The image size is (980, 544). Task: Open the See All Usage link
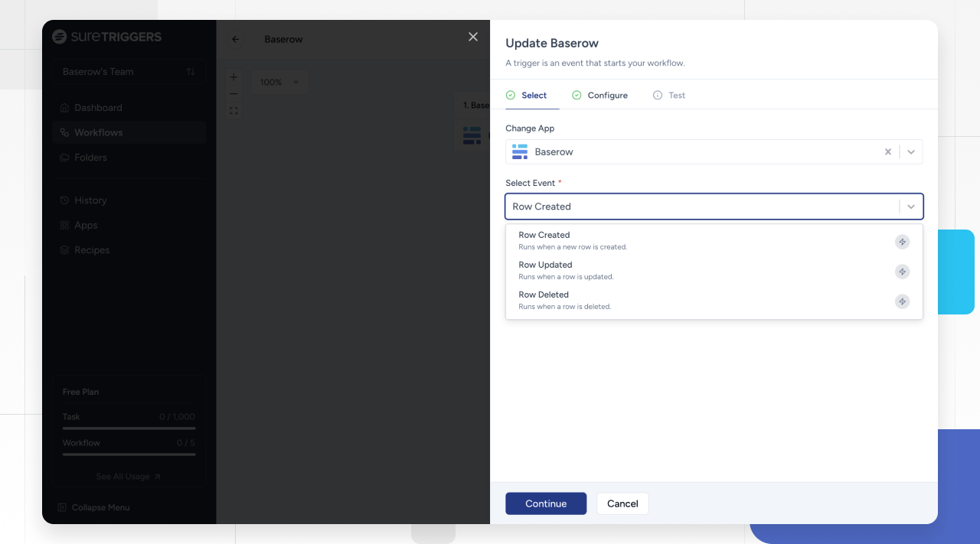pos(129,477)
